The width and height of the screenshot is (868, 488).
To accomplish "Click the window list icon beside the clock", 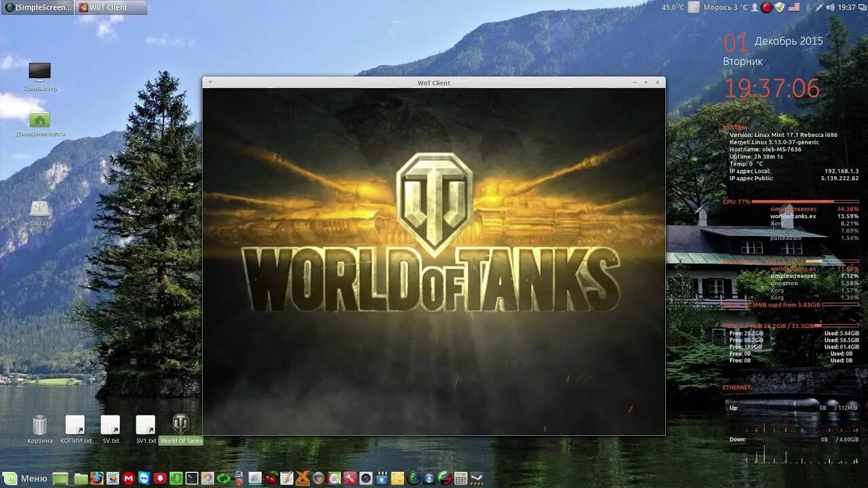I will click(x=862, y=7).
